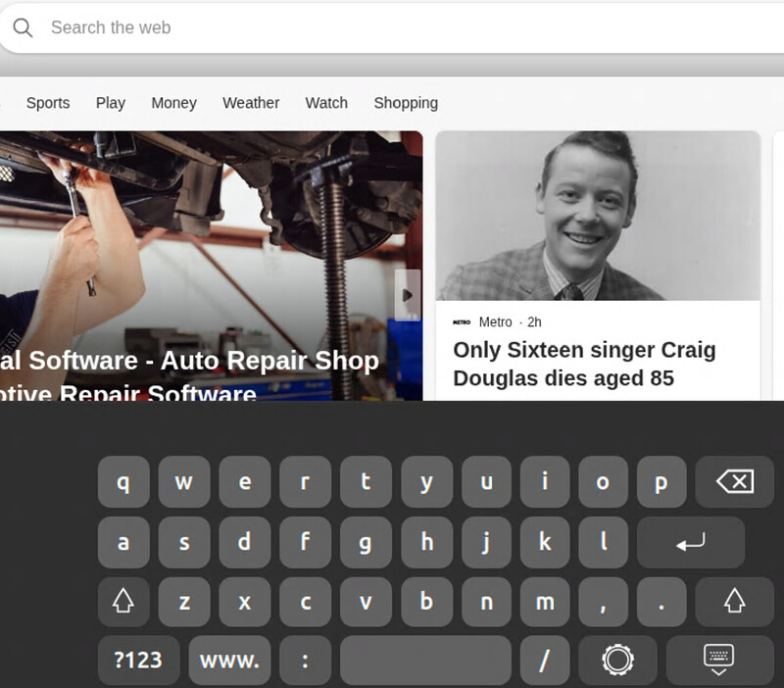784x688 pixels.
Task: Tap the t key
Action: [x=366, y=482]
